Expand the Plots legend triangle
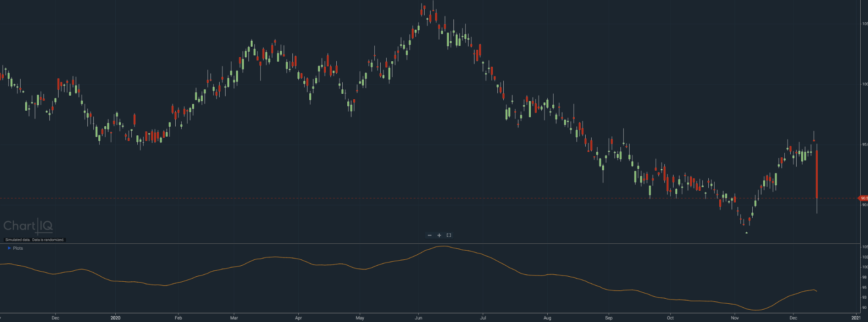868x322 pixels. pyautogui.click(x=9, y=248)
